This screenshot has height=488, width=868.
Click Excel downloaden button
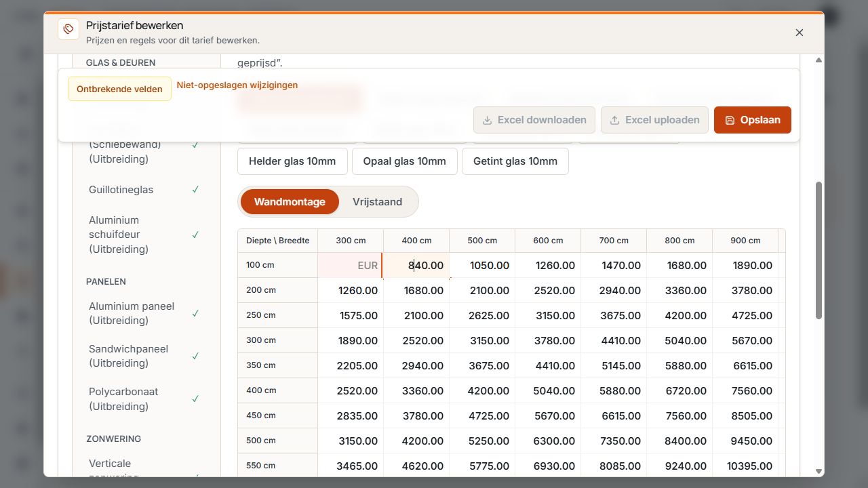[534, 120]
